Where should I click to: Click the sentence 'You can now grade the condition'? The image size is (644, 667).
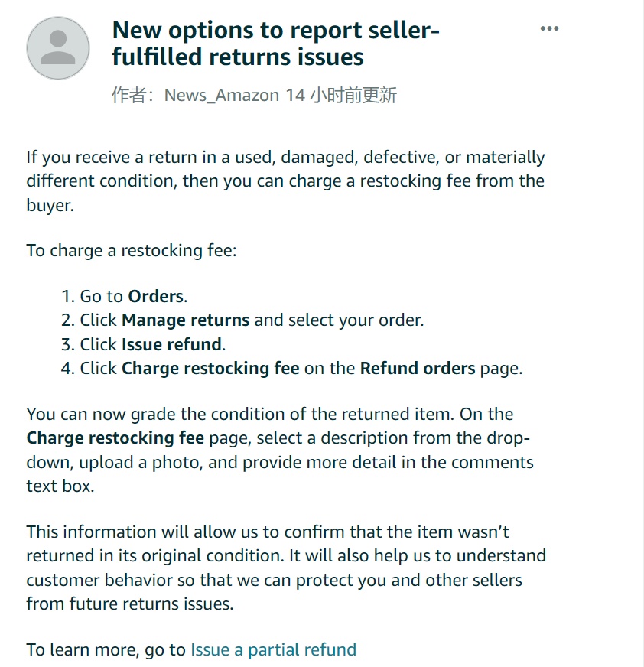coord(240,415)
